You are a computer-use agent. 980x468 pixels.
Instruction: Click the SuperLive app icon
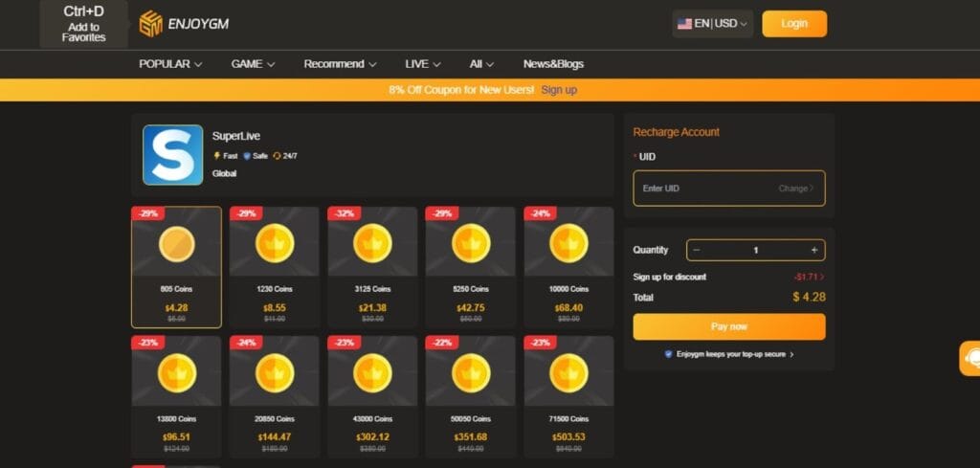coord(172,155)
